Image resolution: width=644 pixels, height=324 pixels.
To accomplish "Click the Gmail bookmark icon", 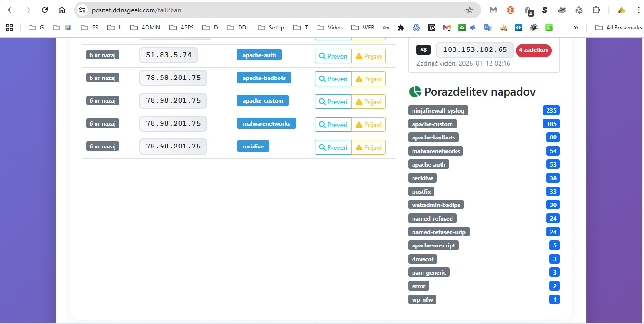I will [446, 28].
